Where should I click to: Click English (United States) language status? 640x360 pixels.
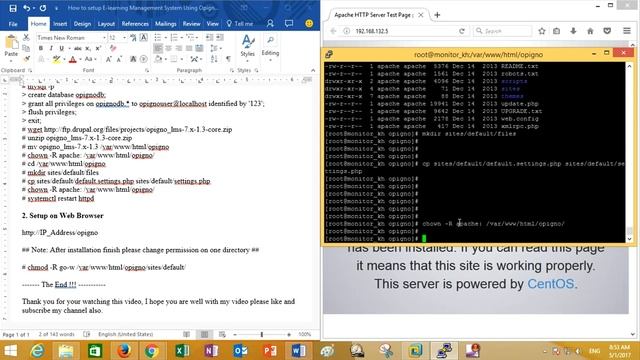(x=125, y=334)
